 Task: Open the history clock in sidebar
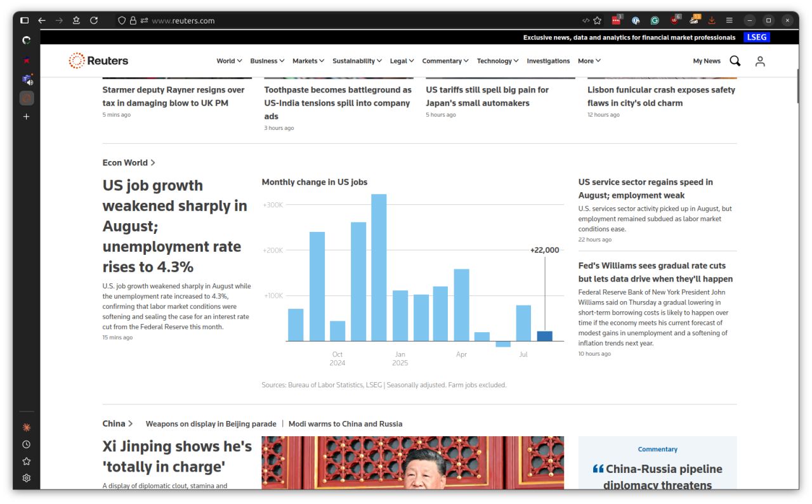pos(26,444)
